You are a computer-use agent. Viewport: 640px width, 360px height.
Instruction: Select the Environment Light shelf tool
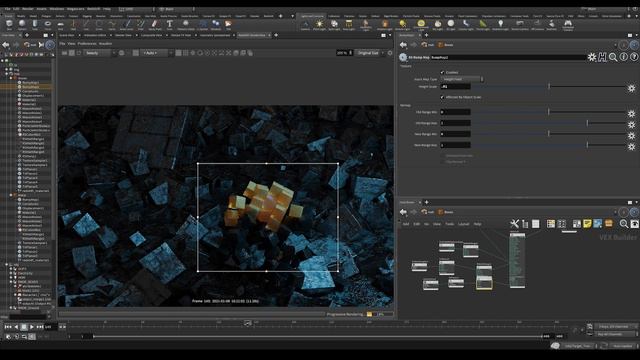point(421,24)
